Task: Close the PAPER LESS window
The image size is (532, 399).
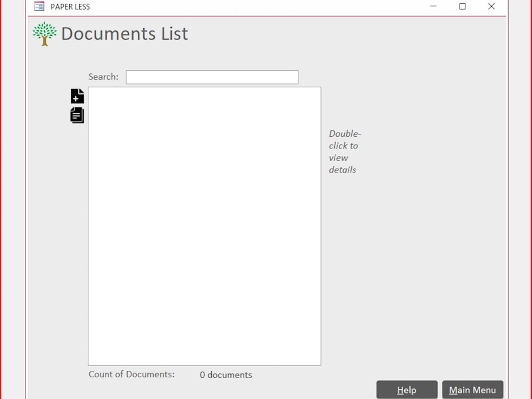Action: click(x=491, y=6)
